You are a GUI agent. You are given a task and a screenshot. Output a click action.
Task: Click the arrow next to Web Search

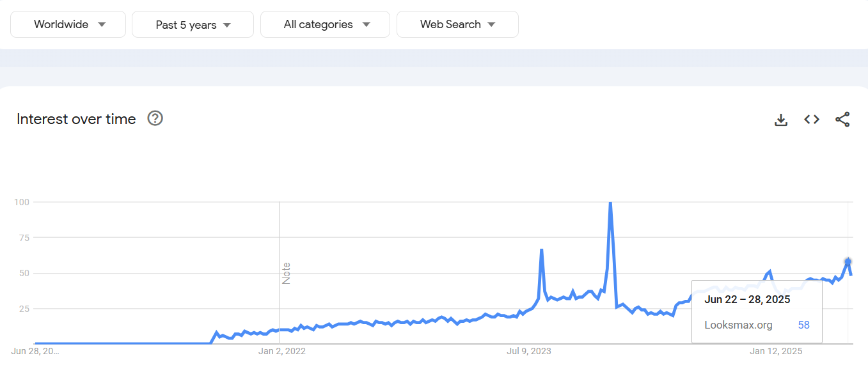(491, 25)
